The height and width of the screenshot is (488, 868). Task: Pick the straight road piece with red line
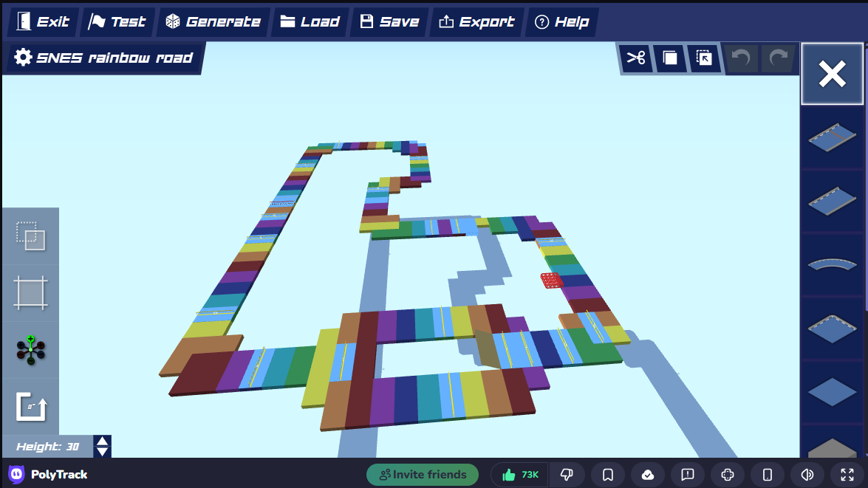coord(832,137)
